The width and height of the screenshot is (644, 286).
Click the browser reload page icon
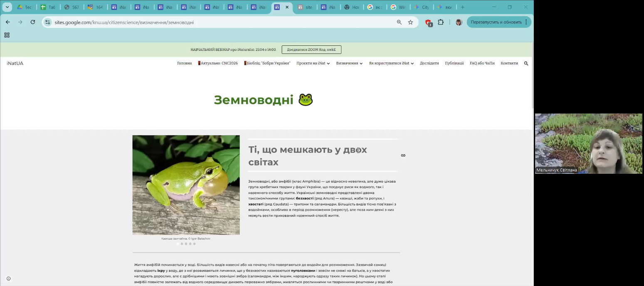pyautogui.click(x=33, y=22)
